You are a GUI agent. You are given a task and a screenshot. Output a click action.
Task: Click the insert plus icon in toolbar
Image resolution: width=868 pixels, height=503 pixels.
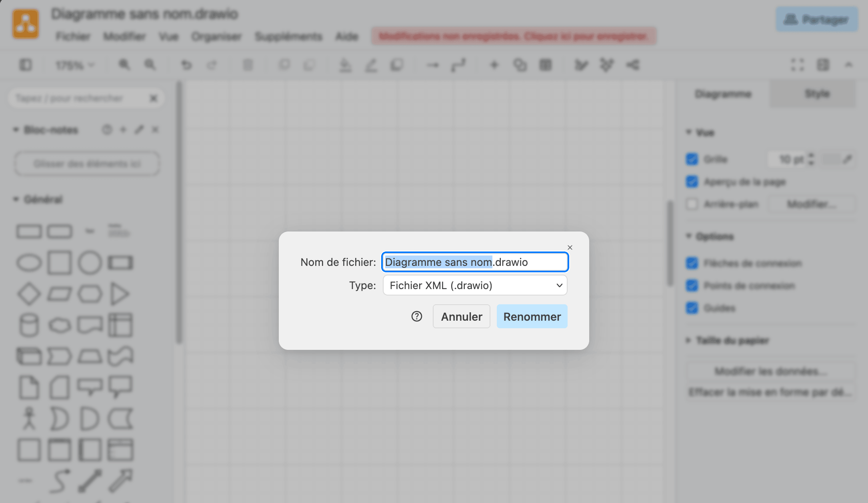[x=494, y=65]
